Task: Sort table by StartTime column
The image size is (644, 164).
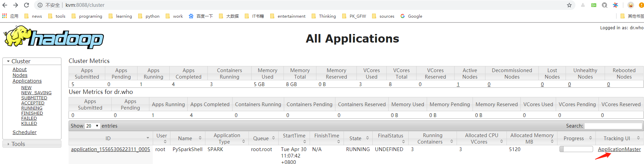Action: 294,138
